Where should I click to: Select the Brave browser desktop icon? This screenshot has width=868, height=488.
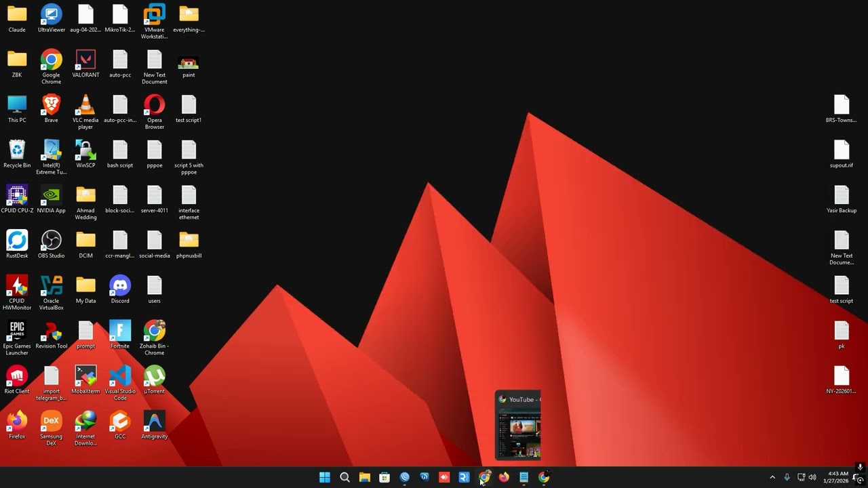[52, 109]
